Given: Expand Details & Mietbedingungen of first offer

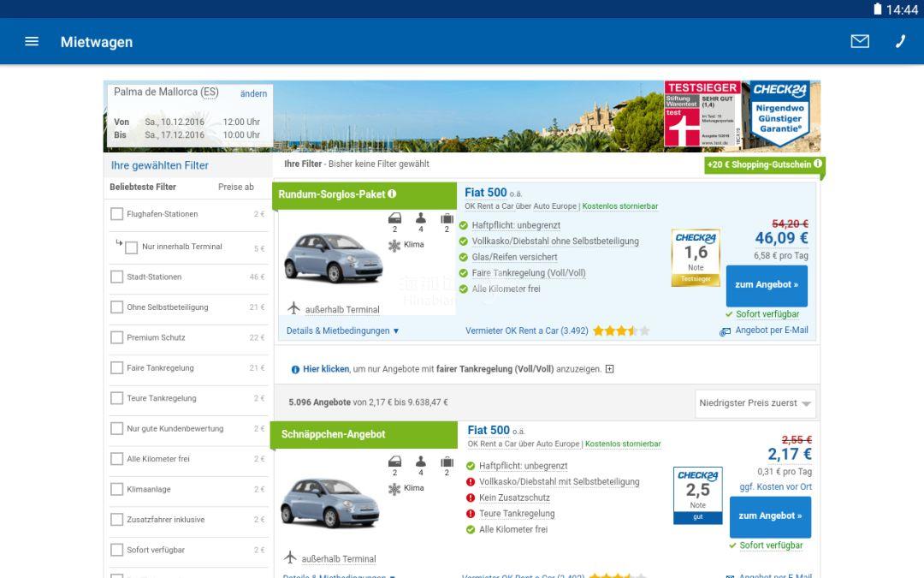Looking at the screenshot, I should 342,331.
